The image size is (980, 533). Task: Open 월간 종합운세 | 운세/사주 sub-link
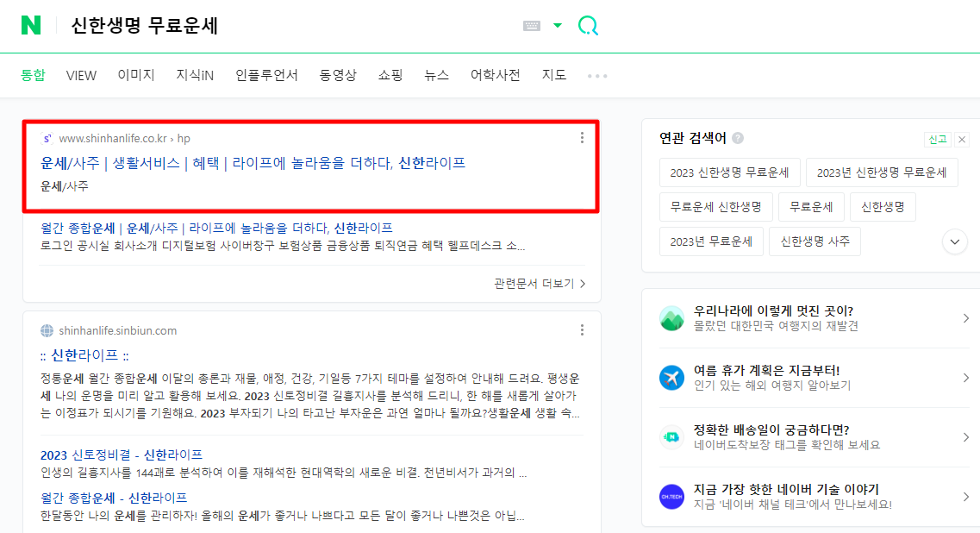click(x=216, y=228)
